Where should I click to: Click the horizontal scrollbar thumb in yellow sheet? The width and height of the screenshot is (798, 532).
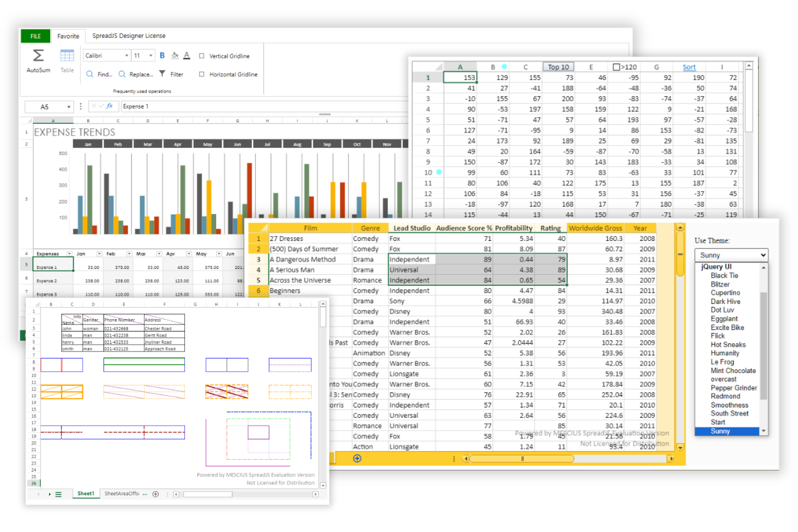point(521,459)
